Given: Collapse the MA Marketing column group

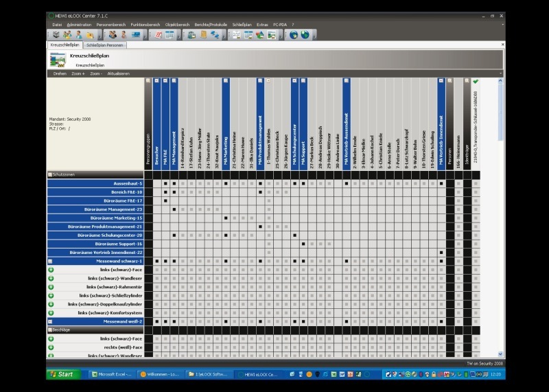Looking at the screenshot, I should (226, 81).
